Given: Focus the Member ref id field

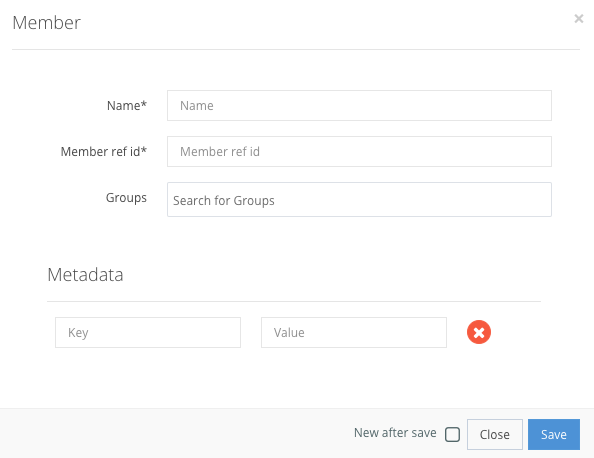Looking at the screenshot, I should click(359, 152).
